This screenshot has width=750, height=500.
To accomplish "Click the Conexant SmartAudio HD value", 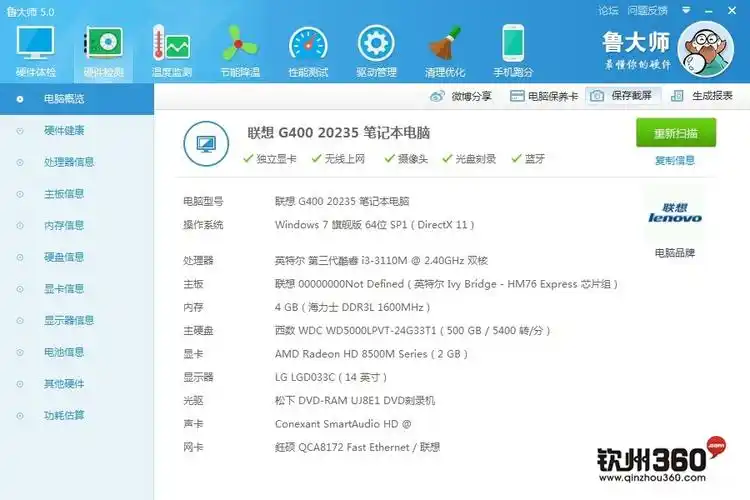I will coord(343,424).
